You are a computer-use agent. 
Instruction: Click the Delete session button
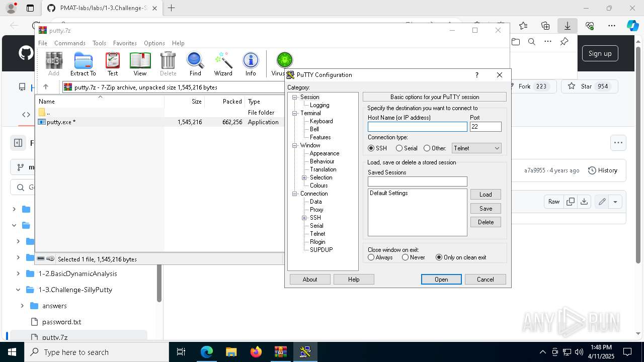[486, 222]
